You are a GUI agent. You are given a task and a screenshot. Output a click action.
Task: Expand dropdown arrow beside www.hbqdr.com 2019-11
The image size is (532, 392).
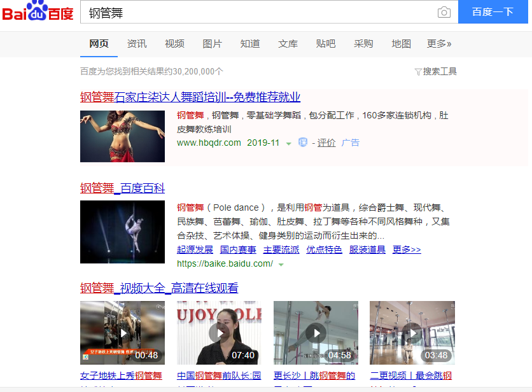pyautogui.click(x=288, y=144)
